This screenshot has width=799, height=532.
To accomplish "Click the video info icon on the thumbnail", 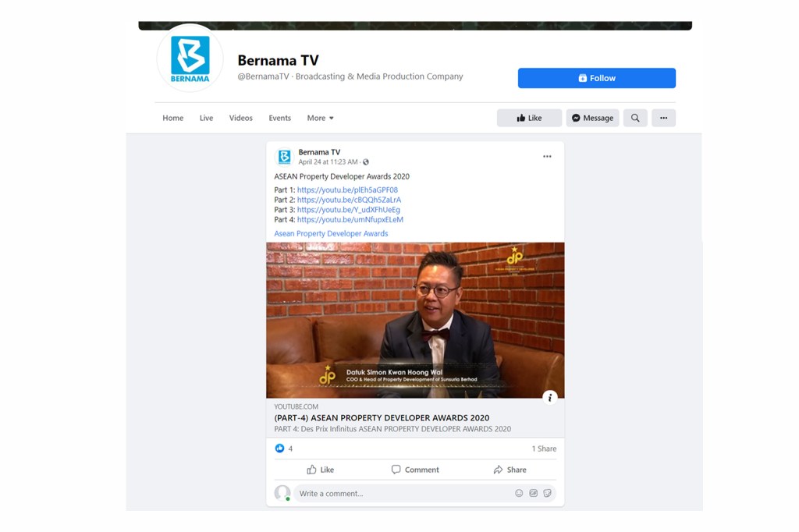I will pyautogui.click(x=549, y=397).
